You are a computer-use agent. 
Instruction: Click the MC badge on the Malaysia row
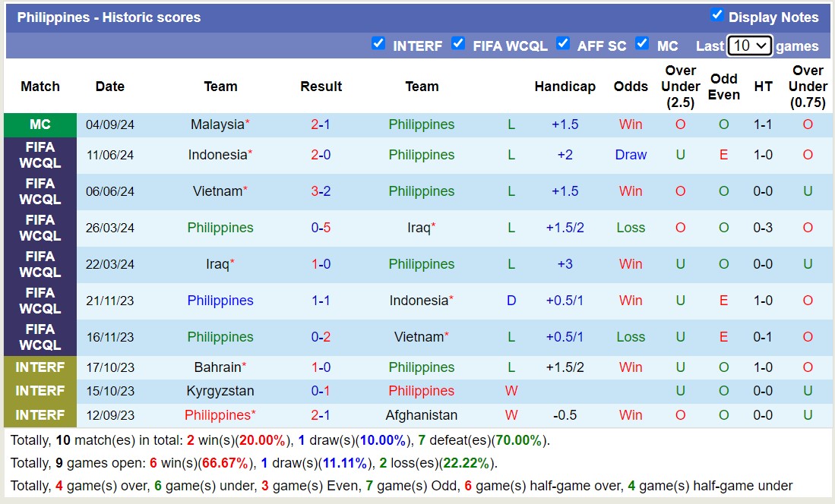point(40,124)
